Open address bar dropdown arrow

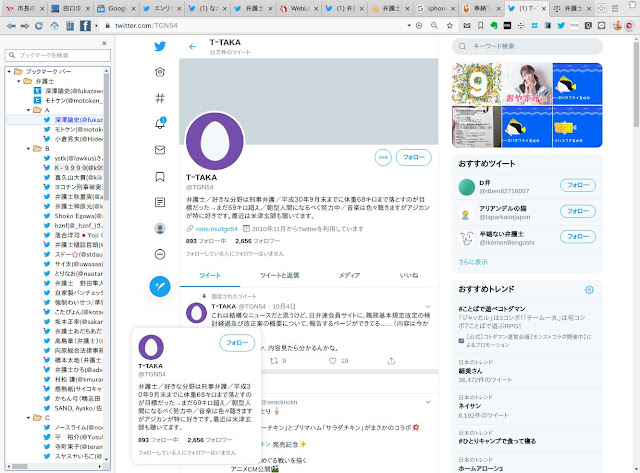point(409,26)
